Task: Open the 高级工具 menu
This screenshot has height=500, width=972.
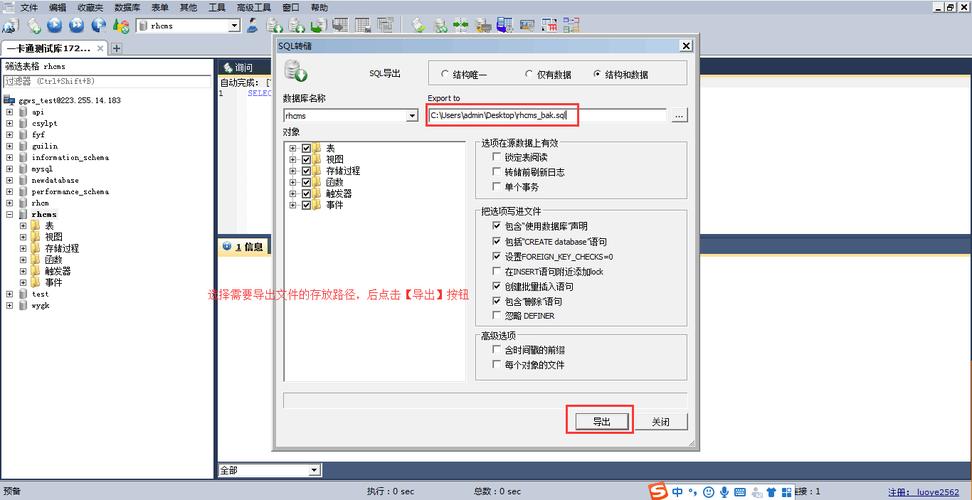Action: coord(254,8)
